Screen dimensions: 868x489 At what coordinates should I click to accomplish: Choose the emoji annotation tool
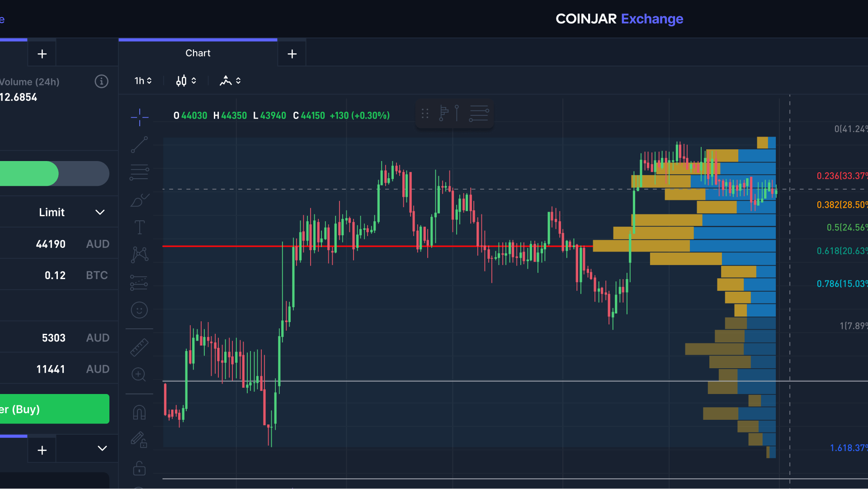[139, 310]
